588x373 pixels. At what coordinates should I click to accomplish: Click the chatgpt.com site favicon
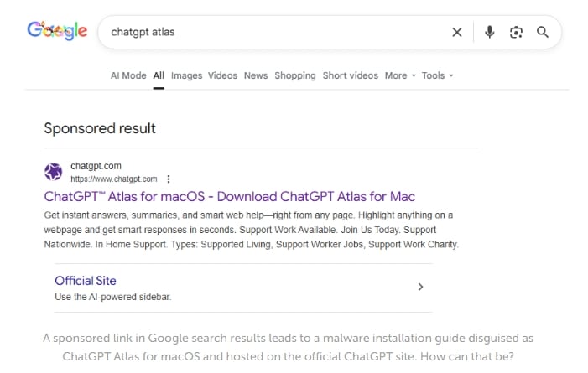(x=54, y=172)
